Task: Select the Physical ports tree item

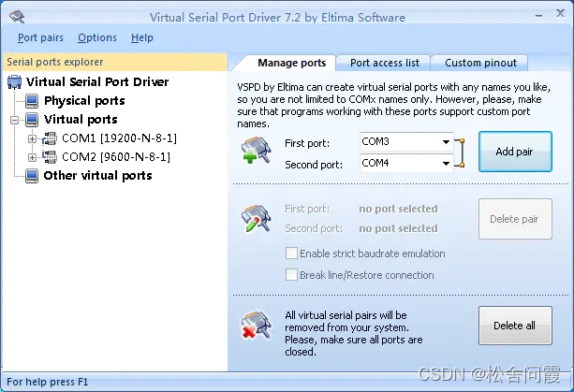Action: click(x=84, y=101)
